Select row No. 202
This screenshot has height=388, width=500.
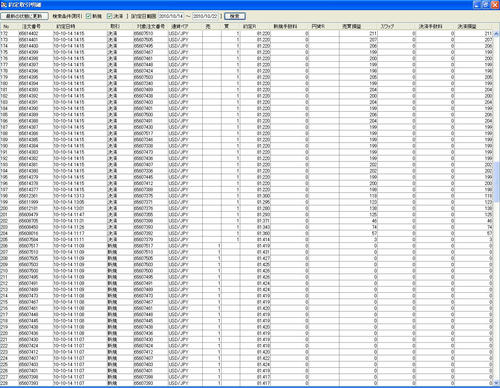247,221
